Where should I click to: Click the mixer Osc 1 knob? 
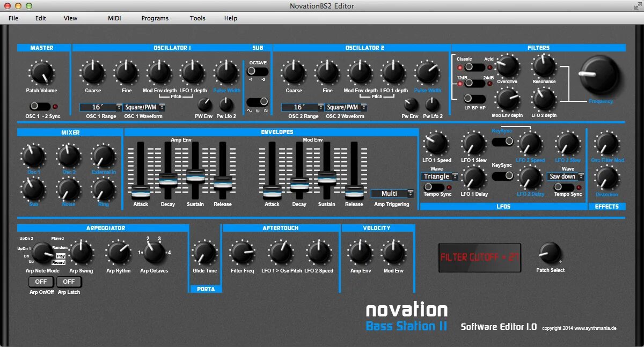point(33,156)
